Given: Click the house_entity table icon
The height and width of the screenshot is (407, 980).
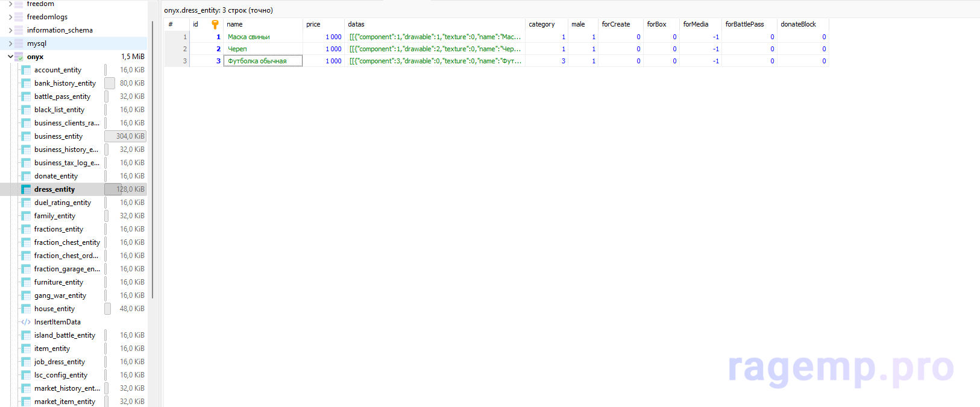Looking at the screenshot, I should point(26,309).
